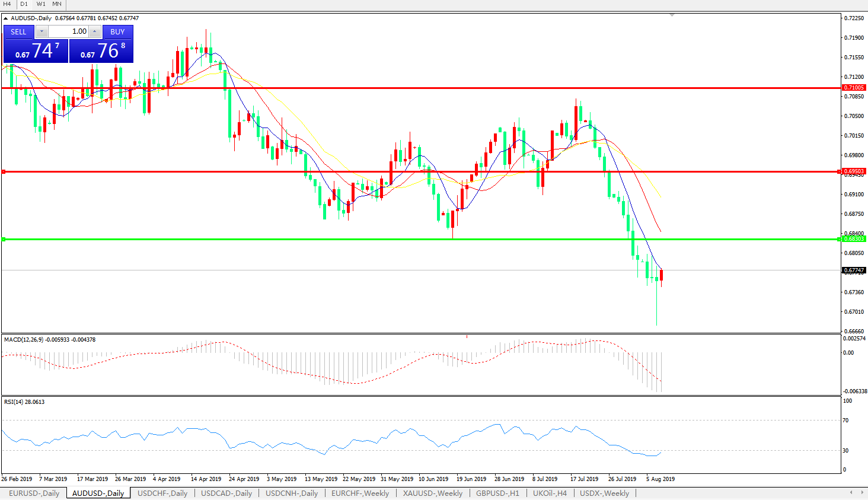Image resolution: width=868 pixels, height=500 pixels.
Task: Select the MN monthly timeframe
Action: tap(57, 4)
